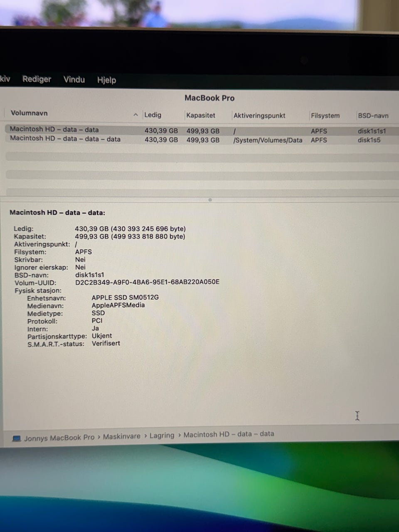Click Kapasitet value 499,93 GB in details
The height and width of the screenshot is (532, 399).
click(x=130, y=236)
